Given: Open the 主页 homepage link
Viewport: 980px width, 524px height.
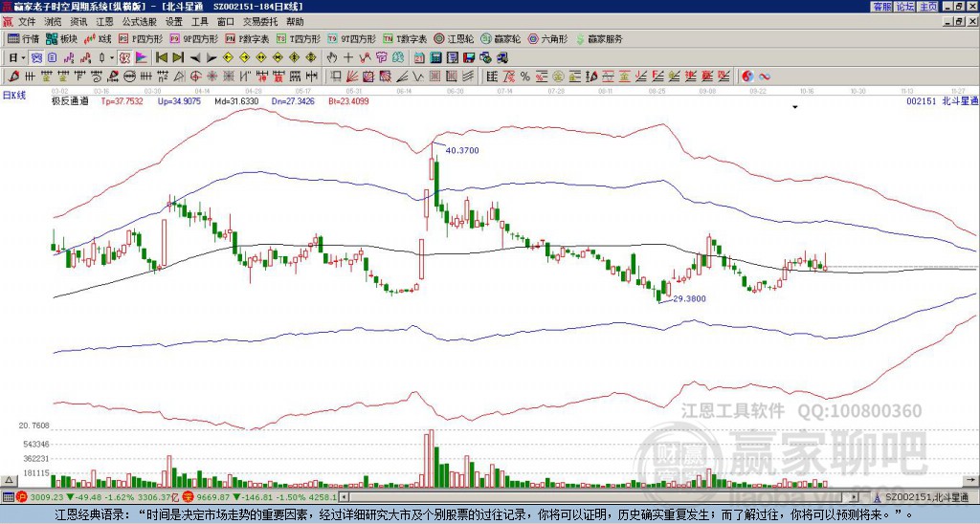Looking at the screenshot, I should point(928,7).
